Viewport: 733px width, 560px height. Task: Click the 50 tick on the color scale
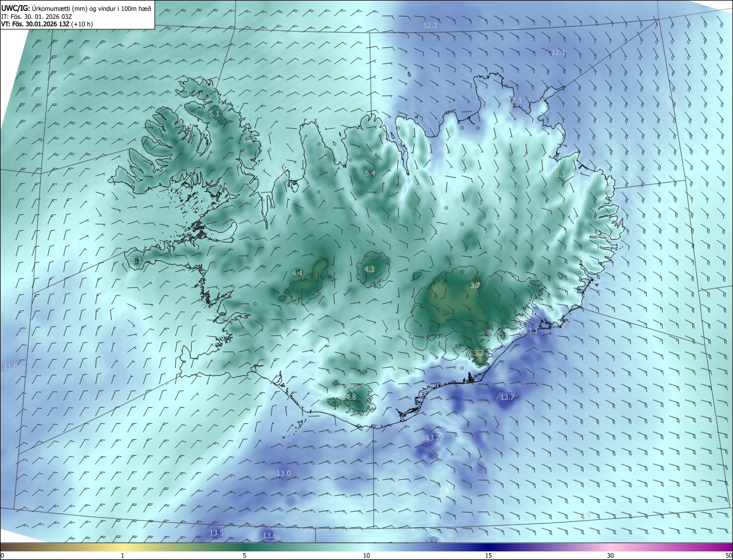pos(728,555)
